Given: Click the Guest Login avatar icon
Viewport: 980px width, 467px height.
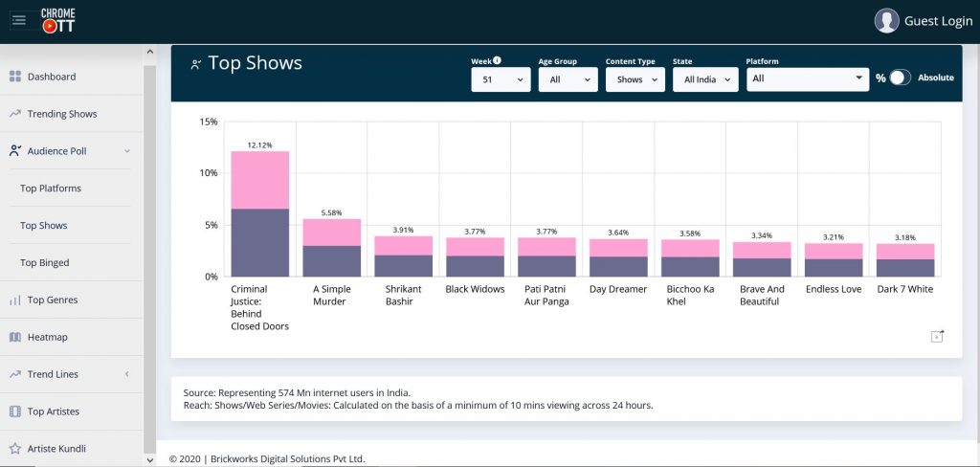Looking at the screenshot, I should [x=886, y=20].
